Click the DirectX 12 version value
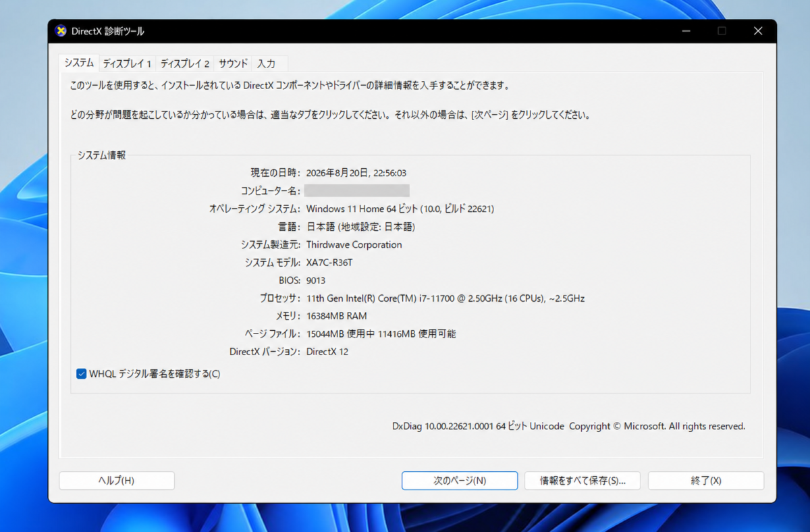 pyautogui.click(x=327, y=352)
